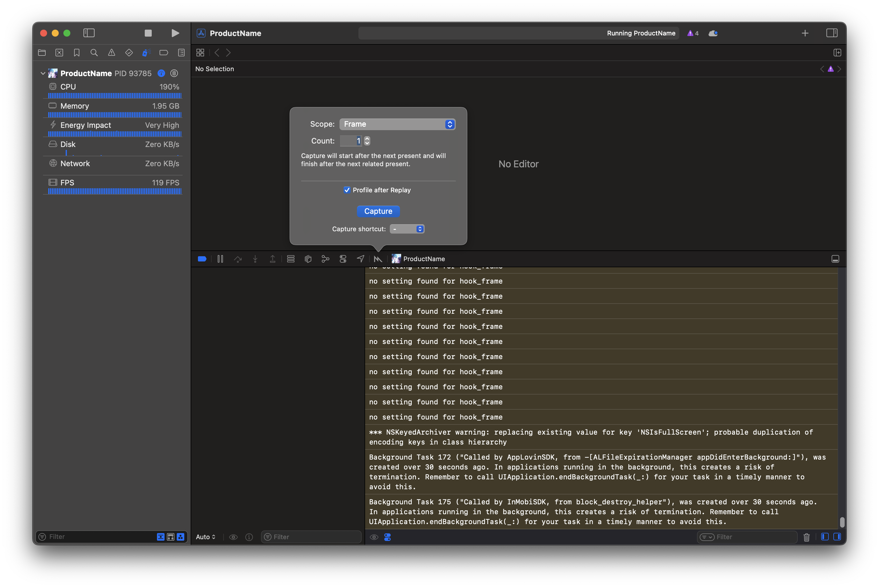Uncheck Profile after Replay
Viewport: 879px width, 588px height.
click(347, 190)
